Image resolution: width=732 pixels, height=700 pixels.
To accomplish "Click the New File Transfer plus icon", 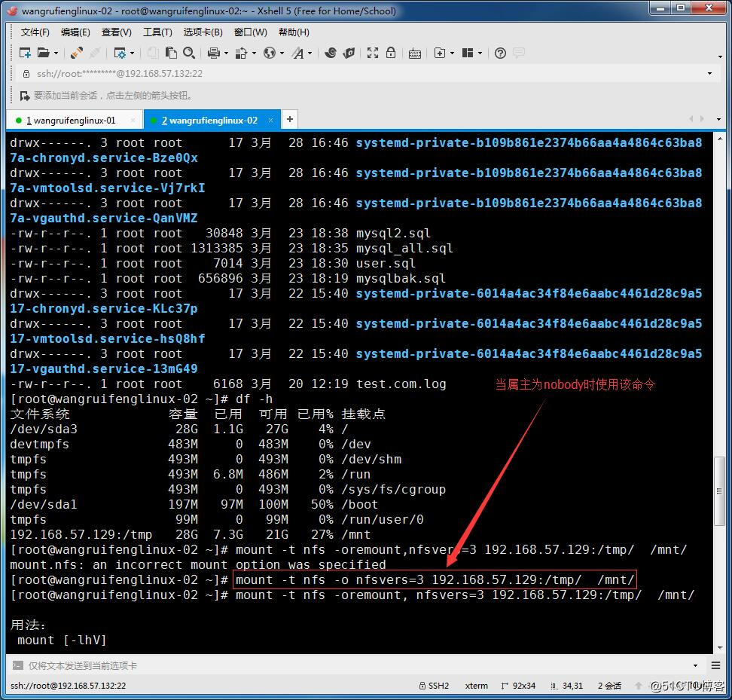I will pos(439,53).
